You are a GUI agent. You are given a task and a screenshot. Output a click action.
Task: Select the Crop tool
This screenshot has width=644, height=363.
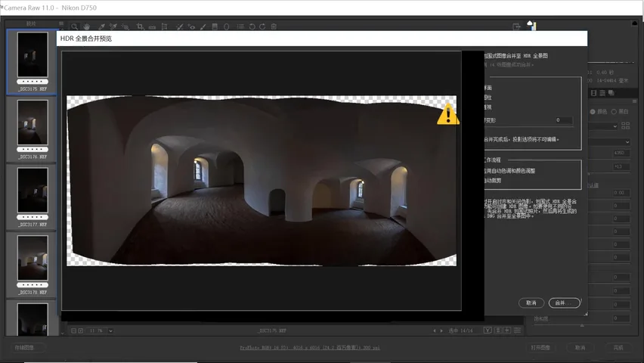coord(140,26)
